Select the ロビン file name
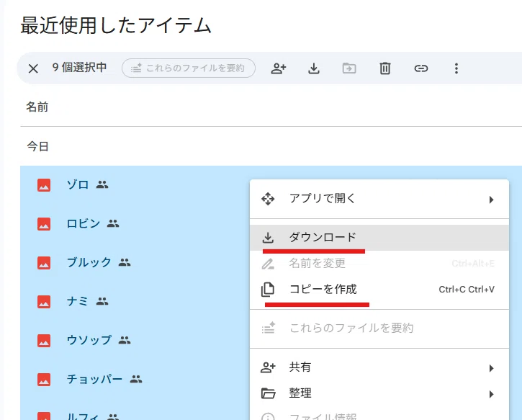Screen dimensions: 522x420 pos(84,223)
